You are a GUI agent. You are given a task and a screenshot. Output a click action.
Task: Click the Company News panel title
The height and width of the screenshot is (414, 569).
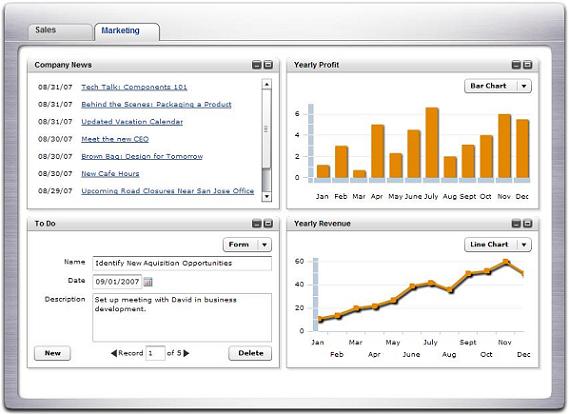[x=63, y=65]
